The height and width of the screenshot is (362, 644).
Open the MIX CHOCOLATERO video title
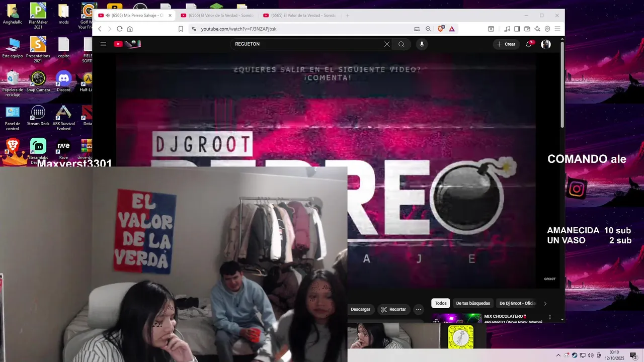click(513, 319)
